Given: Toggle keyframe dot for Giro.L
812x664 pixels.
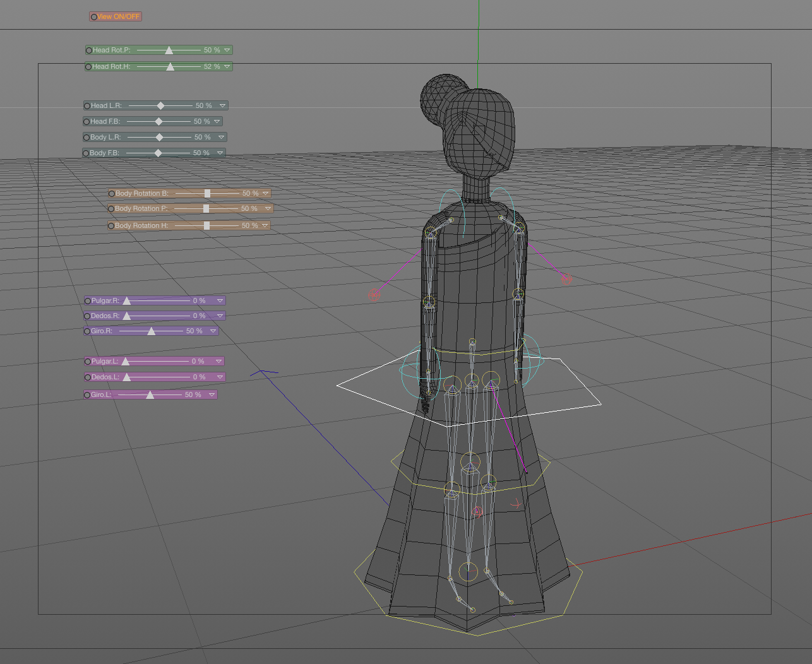Looking at the screenshot, I should (x=87, y=395).
